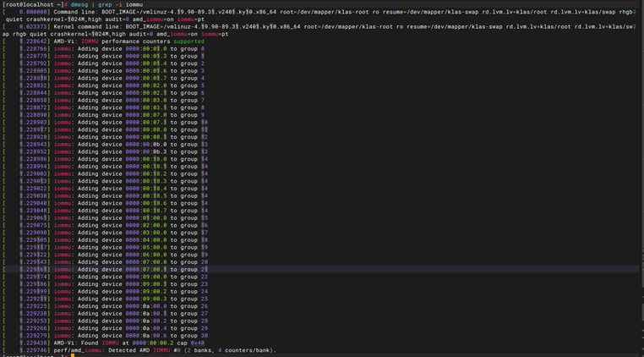Click device address "0000:03:00.0"
Viewport: 644px width, 357px height.
pyautogui.click(x=146, y=233)
